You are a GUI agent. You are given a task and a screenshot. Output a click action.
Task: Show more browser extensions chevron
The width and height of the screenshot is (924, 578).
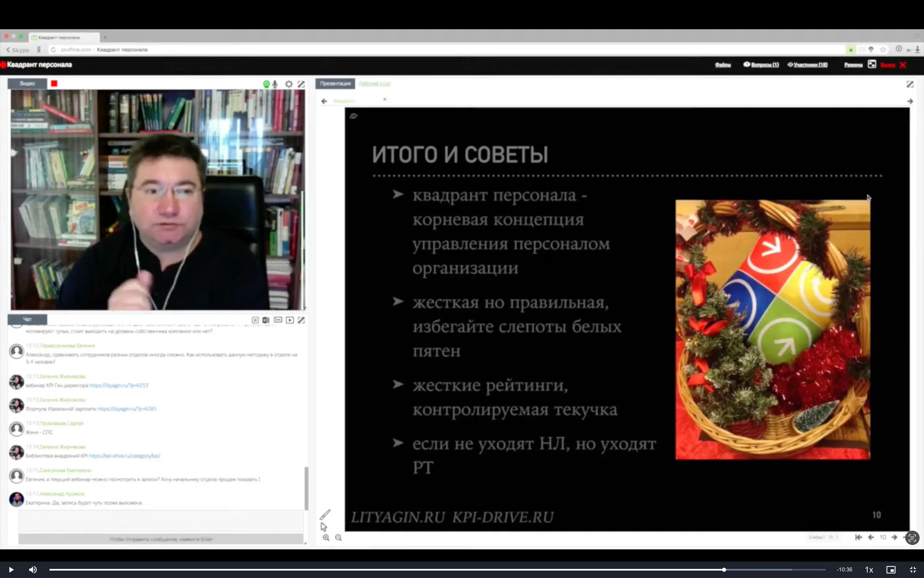point(908,50)
